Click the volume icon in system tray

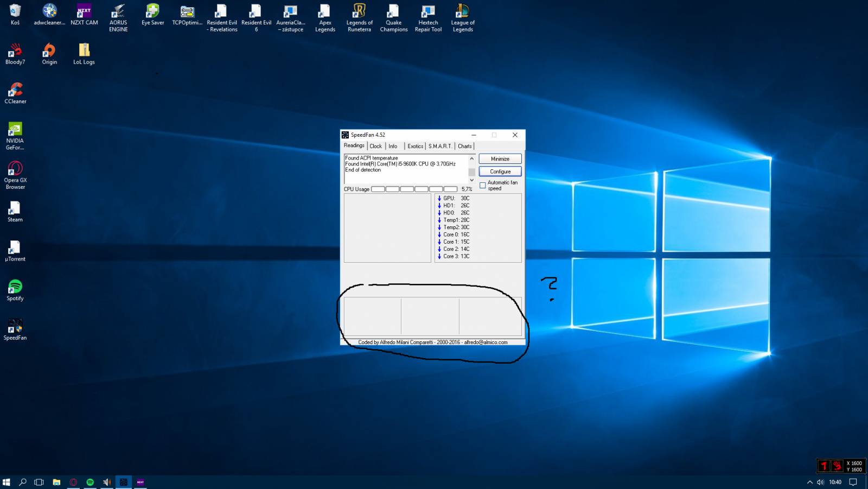820,482
